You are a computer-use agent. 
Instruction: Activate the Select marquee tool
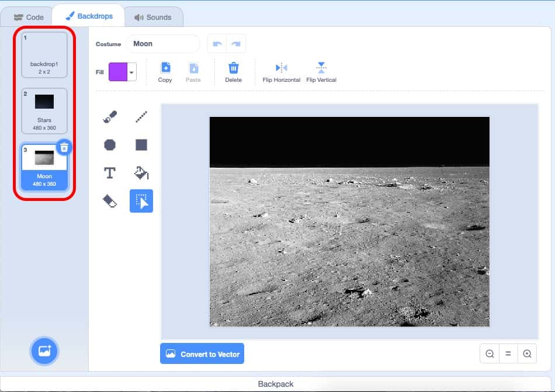[x=141, y=201]
